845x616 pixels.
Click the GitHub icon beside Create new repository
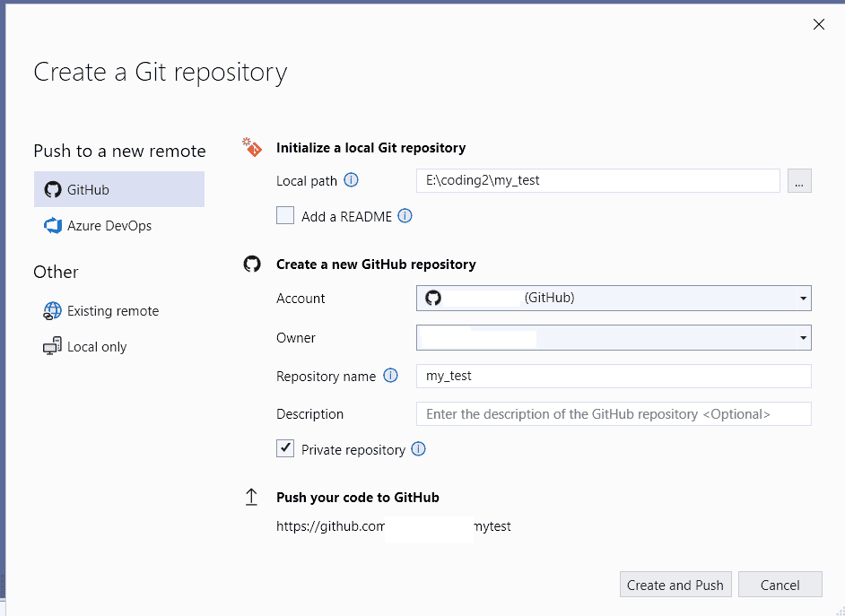252,264
